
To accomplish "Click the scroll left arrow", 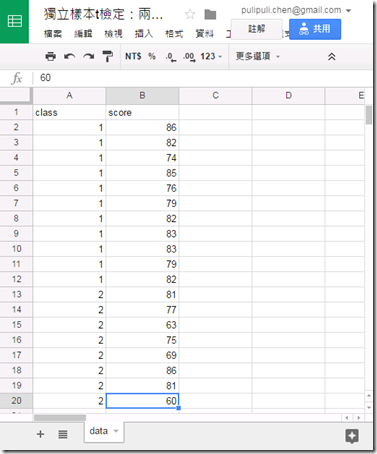I will (x=347, y=418).
